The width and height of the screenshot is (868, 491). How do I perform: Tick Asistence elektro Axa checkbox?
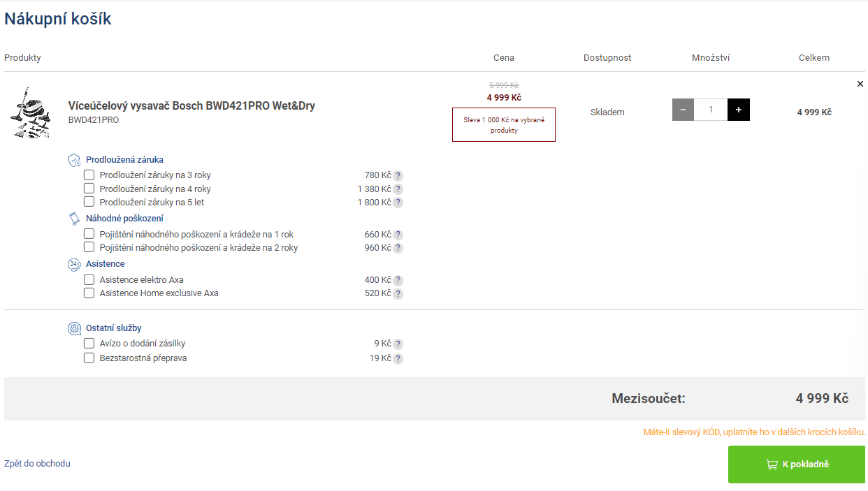[x=89, y=279]
